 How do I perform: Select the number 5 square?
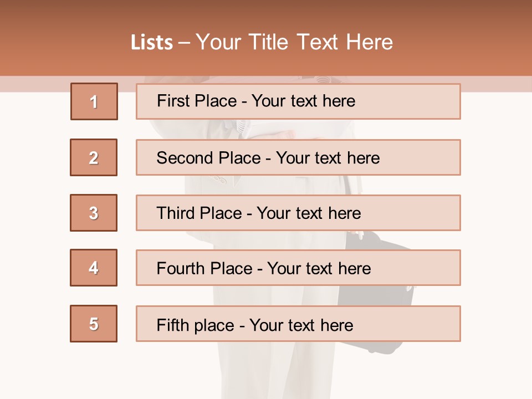[94, 324]
